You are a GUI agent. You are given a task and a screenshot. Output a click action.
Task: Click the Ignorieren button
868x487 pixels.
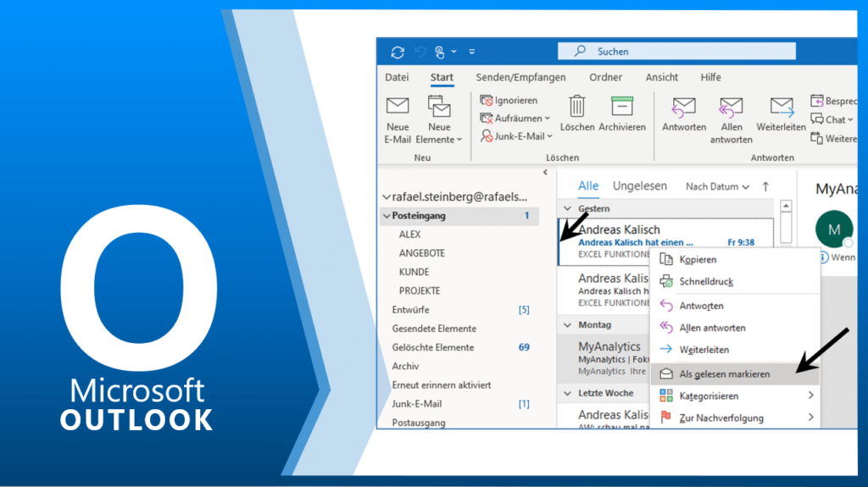pyautogui.click(x=509, y=100)
